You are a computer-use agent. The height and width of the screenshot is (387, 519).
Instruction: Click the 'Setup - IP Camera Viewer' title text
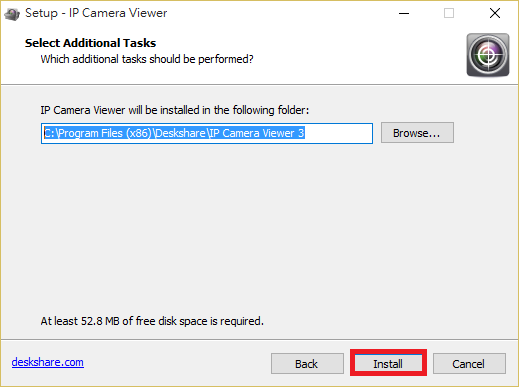(x=96, y=13)
